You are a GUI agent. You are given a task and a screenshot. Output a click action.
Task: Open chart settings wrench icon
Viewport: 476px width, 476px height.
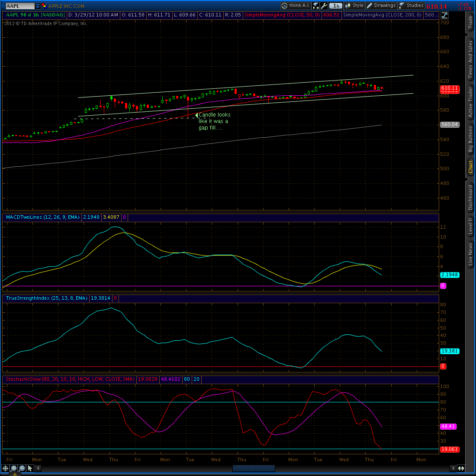click(x=324, y=6)
